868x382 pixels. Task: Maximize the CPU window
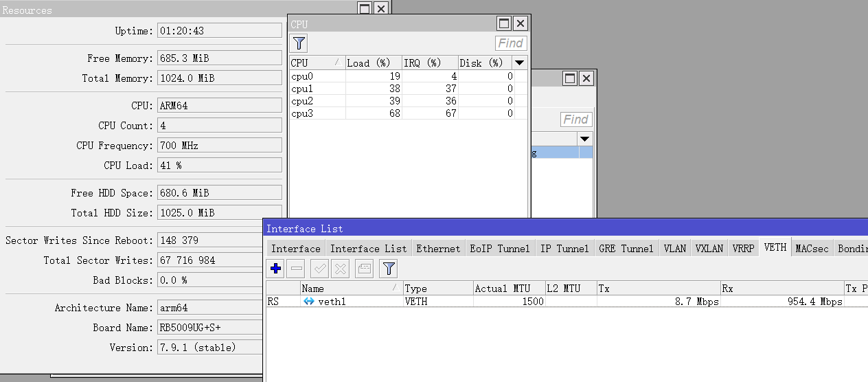504,23
